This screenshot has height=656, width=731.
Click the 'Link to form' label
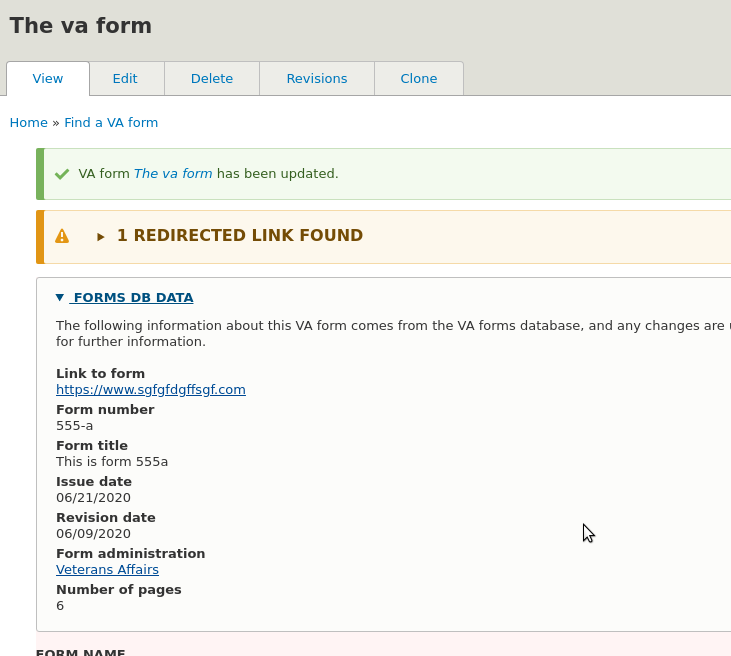(x=100, y=373)
